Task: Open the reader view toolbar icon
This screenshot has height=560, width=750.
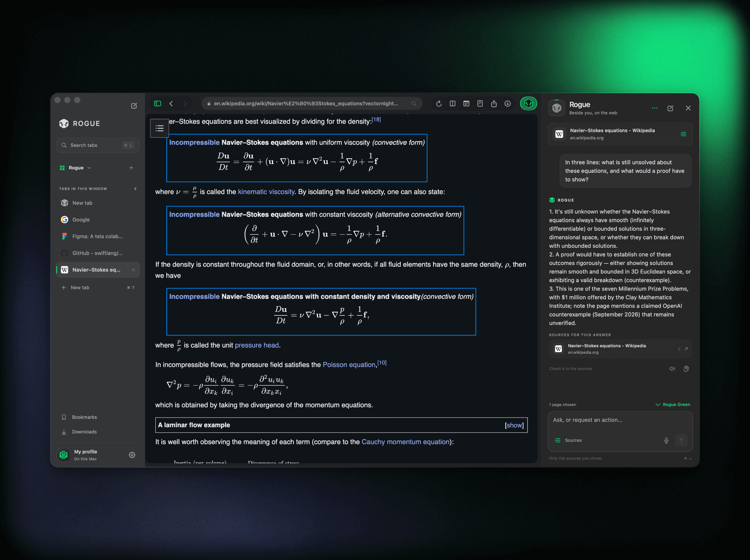Action: 466,104
